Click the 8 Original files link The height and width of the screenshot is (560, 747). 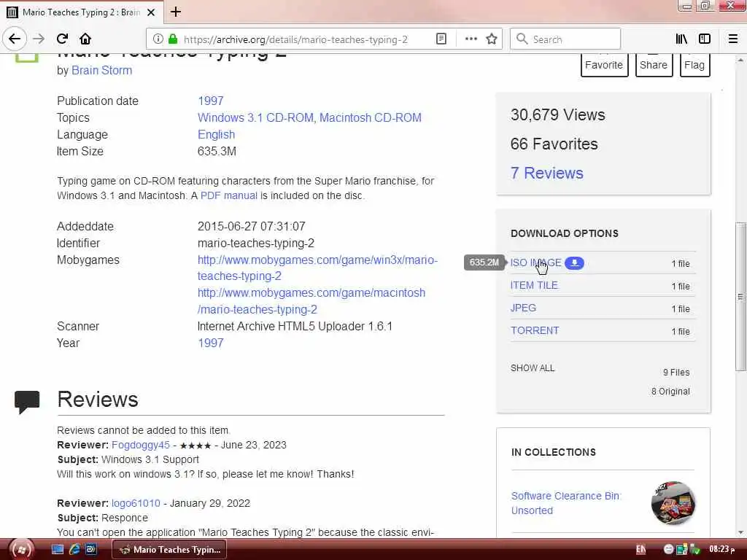coord(670,392)
